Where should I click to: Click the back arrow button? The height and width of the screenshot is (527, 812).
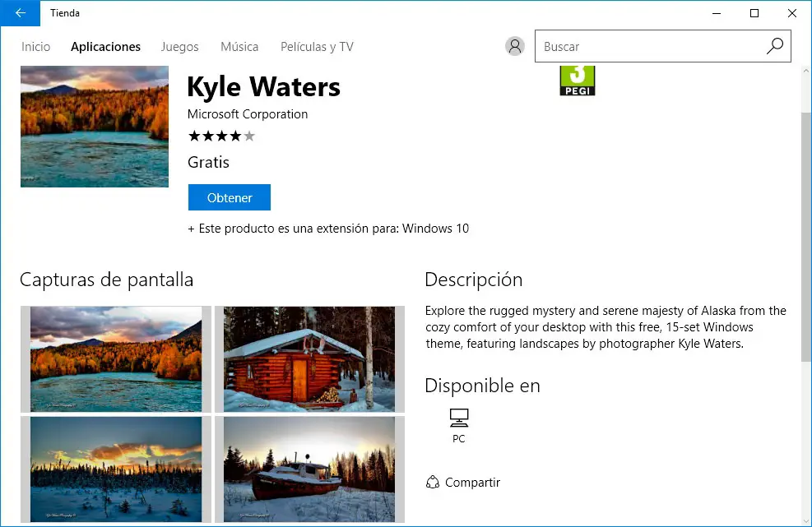pyautogui.click(x=20, y=13)
